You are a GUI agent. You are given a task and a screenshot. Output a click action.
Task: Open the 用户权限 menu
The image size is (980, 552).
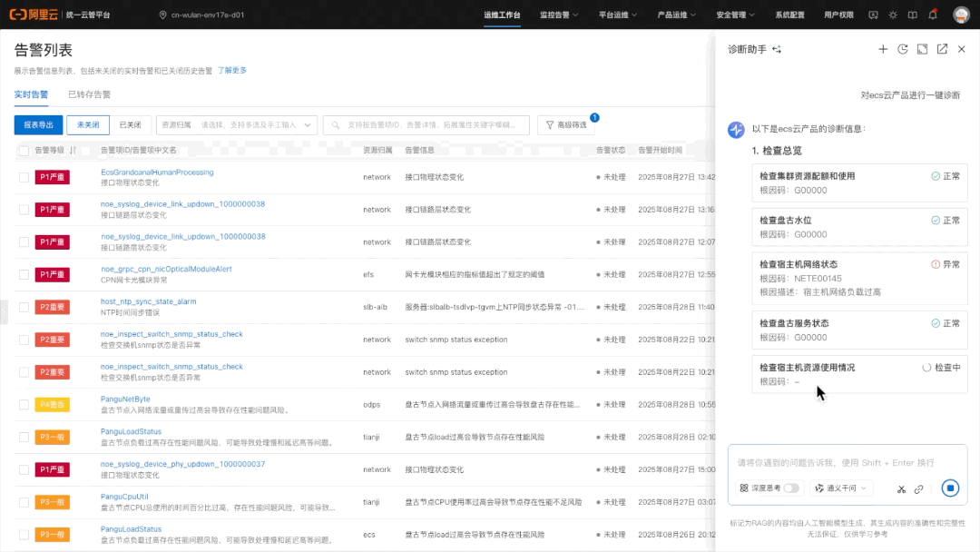pyautogui.click(x=838, y=15)
